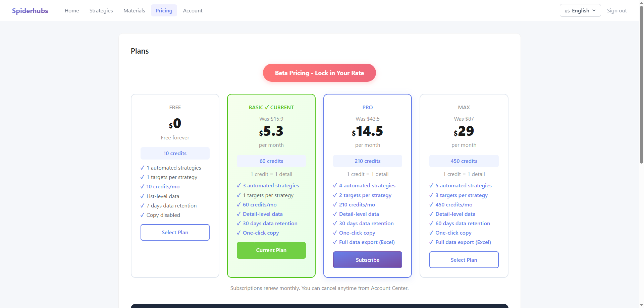This screenshot has width=644, height=308.
Task: Open the Account page
Action: click(193, 11)
